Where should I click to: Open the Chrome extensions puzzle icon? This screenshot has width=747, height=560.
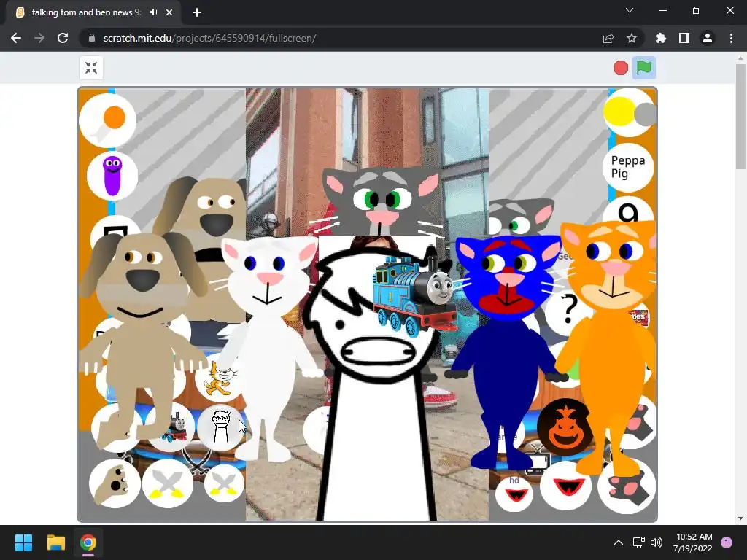661,38
